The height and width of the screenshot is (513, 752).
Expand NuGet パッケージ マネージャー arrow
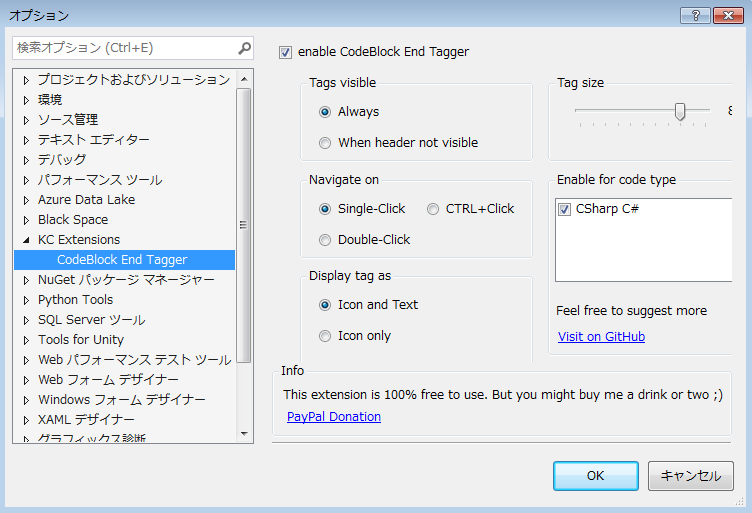coord(26,280)
